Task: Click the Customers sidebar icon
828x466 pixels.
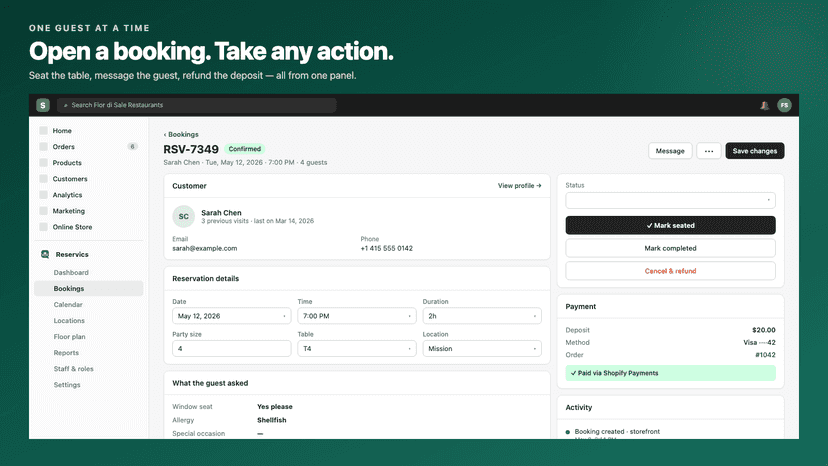Action: click(43, 179)
